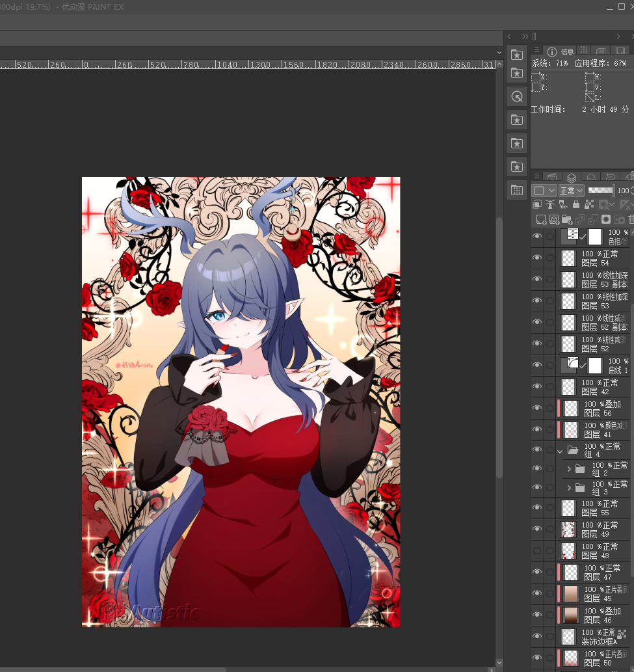The width and height of the screenshot is (634, 672).
Task: Select layer 图层 55
Action: tap(600, 508)
